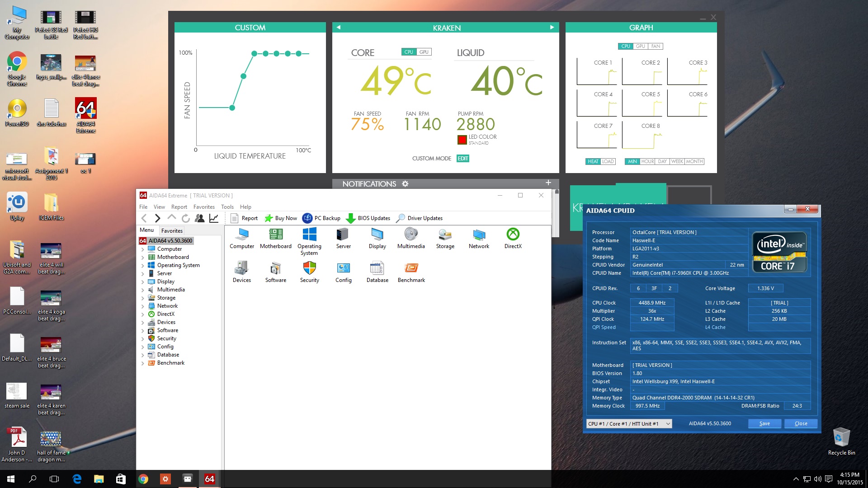Click Close in AIDA64 CPUID window
The height and width of the screenshot is (488, 868).
point(801,424)
